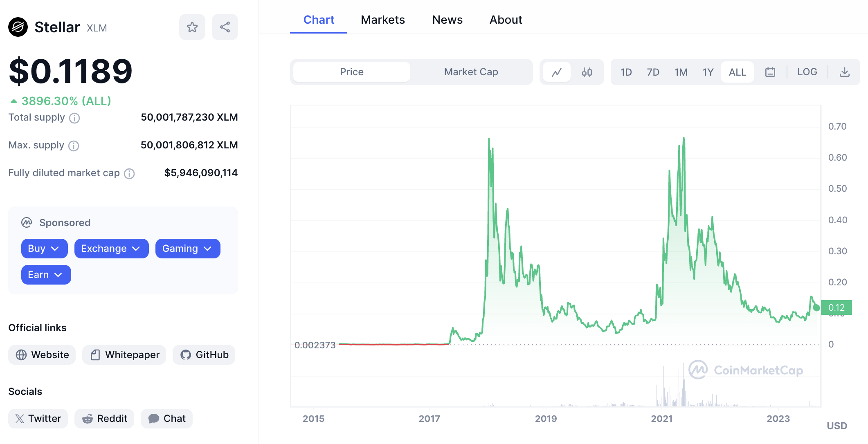The height and width of the screenshot is (444, 868).
Task: Open the Reddit social link
Action: point(104,419)
